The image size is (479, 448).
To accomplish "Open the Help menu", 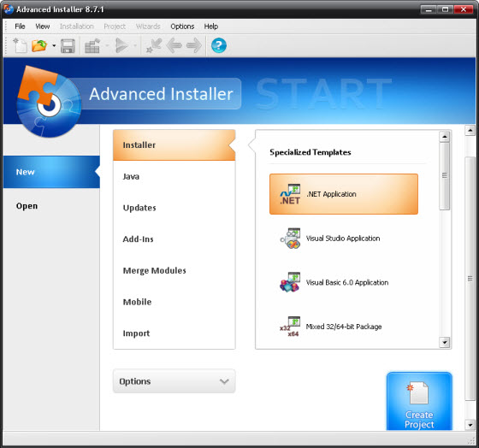I will (x=211, y=27).
